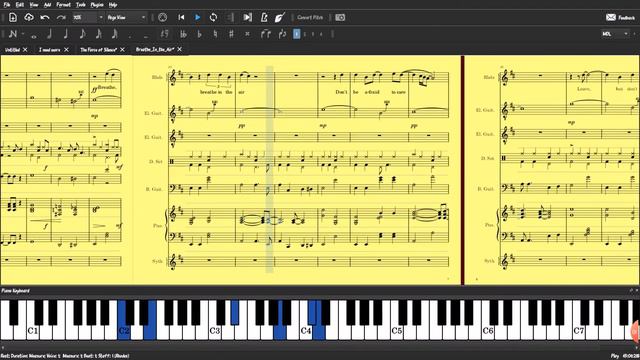Redo the last undone action
This screenshot has height=360, width=640.
[x=61, y=17]
